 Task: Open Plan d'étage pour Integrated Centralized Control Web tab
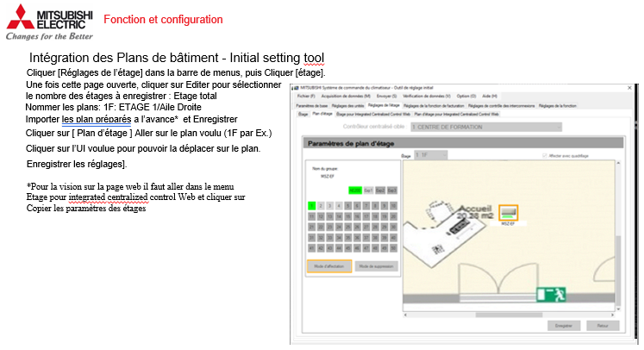[456, 114]
